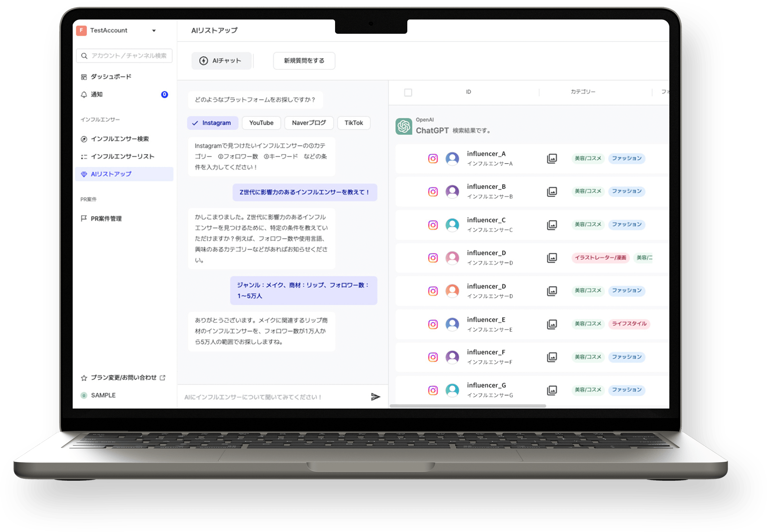Click Instagram icon in the イラストレーター/漫画 row

433,258
